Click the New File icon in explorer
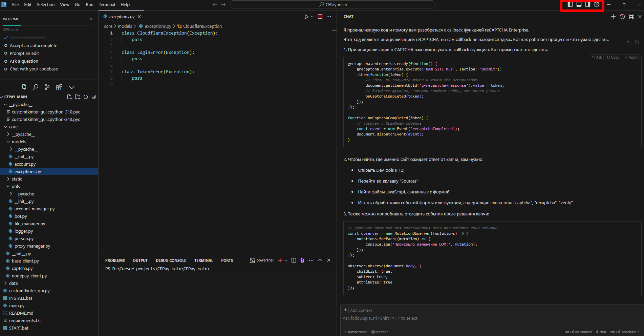This screenshot has height=336, width=644. point(69,97)
